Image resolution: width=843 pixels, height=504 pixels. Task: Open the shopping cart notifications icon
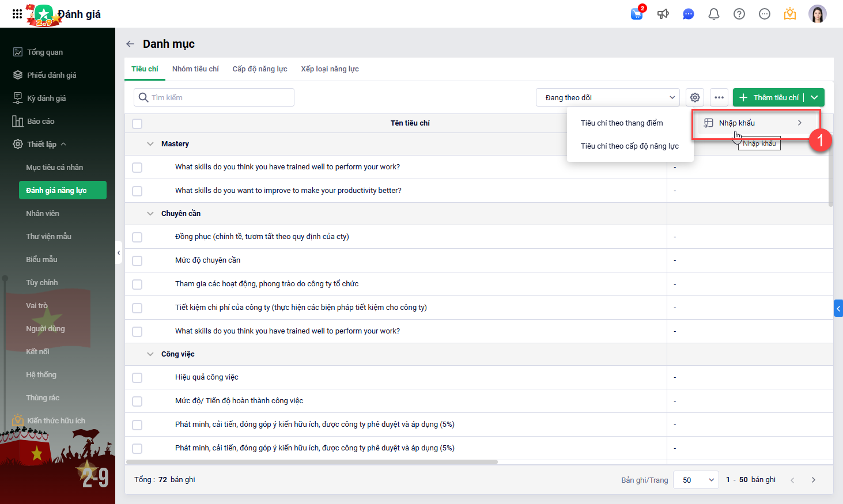coord(637,14)
